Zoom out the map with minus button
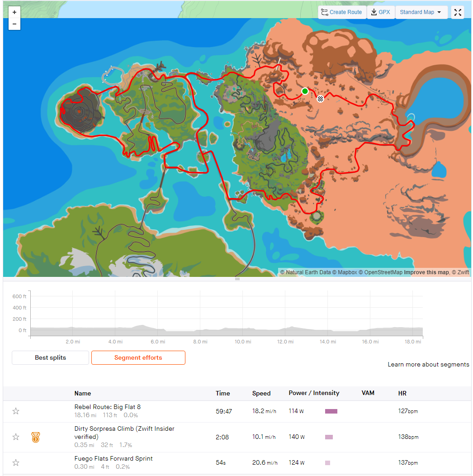Viewport: 473px width, 476px height. (x=14, y=24)
